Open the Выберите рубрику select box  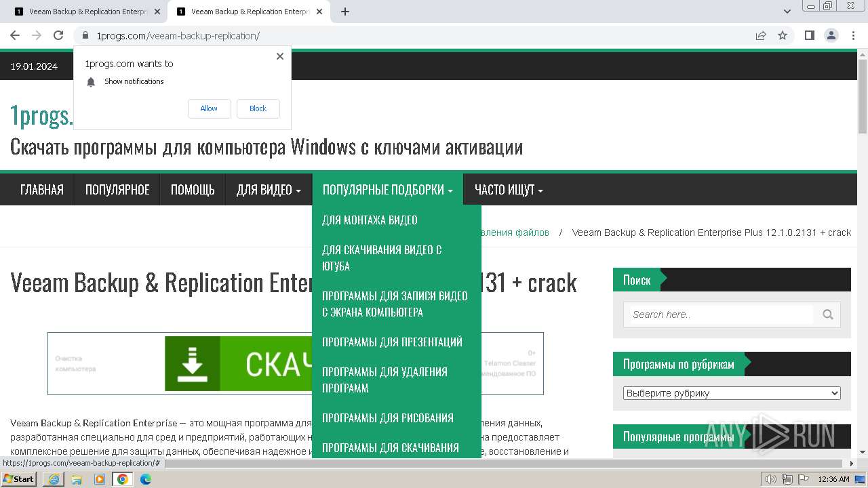pos(732,393)
